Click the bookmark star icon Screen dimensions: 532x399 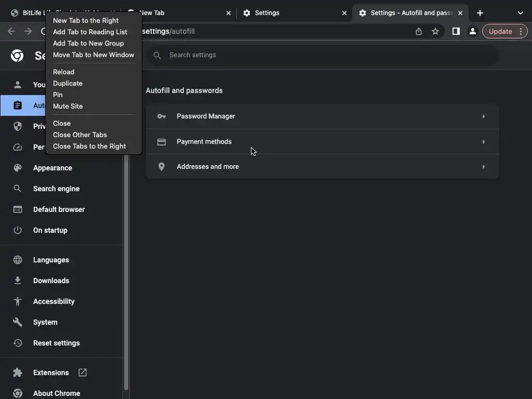tap(435, 31)
